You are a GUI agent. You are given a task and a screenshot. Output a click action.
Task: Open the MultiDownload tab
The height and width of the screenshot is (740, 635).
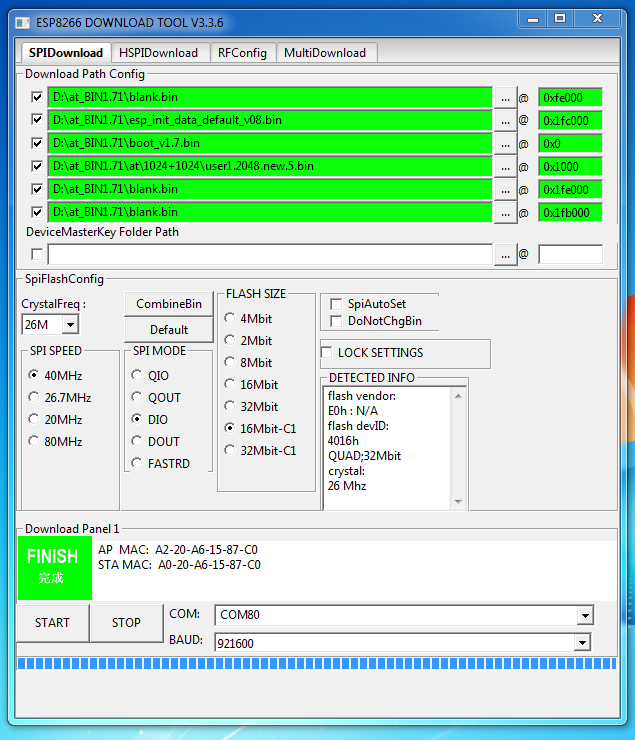click(x=325, y=52)
